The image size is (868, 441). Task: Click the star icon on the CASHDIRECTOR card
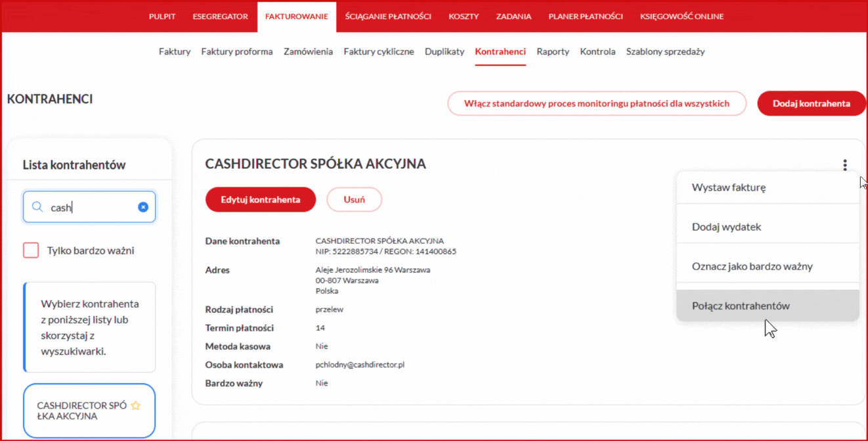(x=136, y=406)
